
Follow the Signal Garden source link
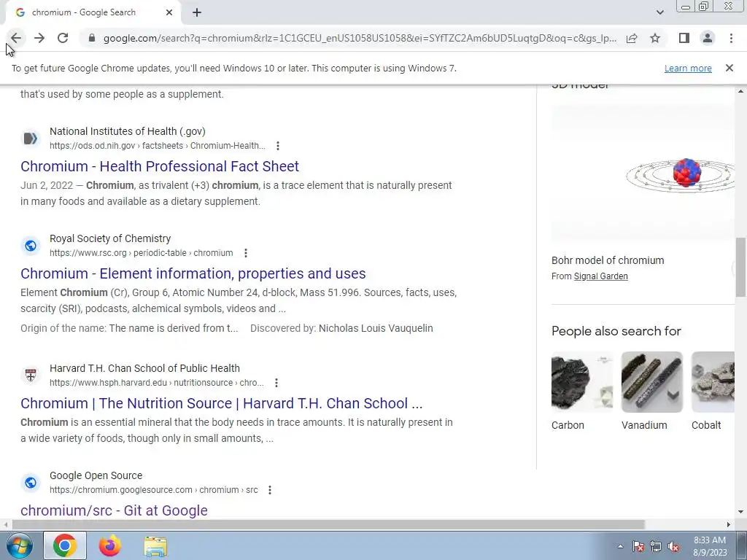point(601,276)
